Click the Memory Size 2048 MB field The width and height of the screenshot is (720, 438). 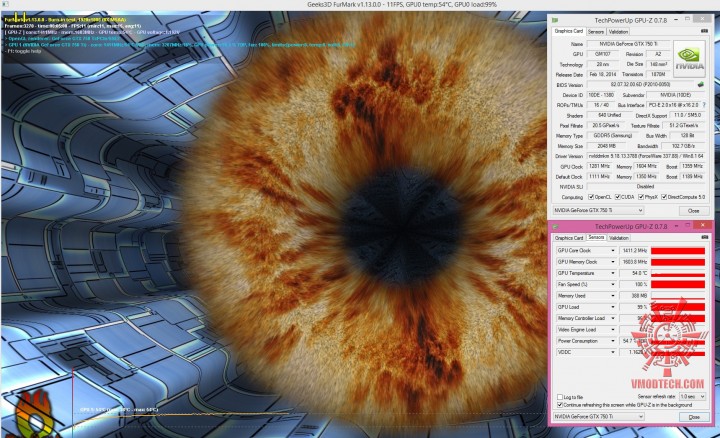coord(607,146)
